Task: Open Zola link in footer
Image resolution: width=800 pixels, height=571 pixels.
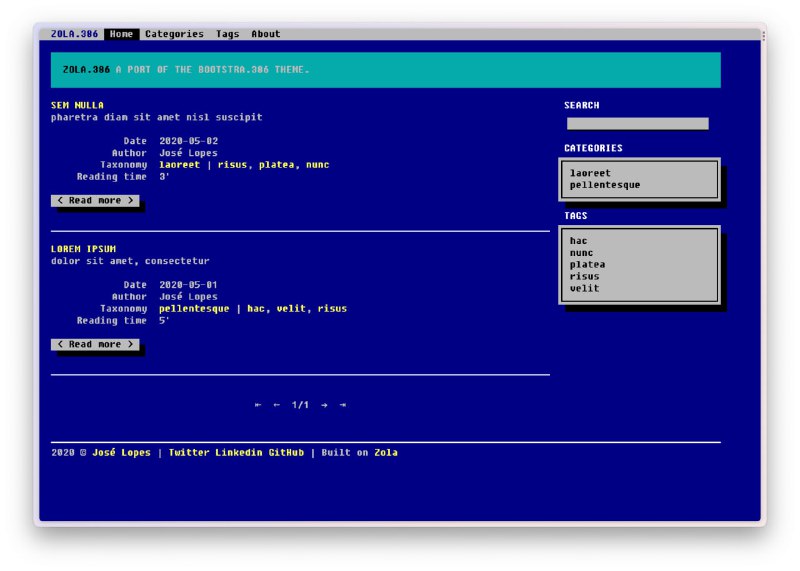Action: (386, 453)
